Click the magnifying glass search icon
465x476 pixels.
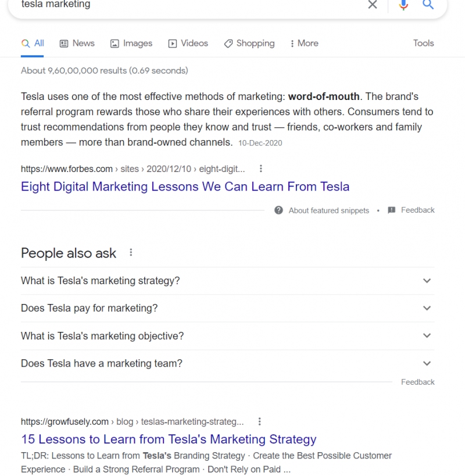click(x=428, y=5)
